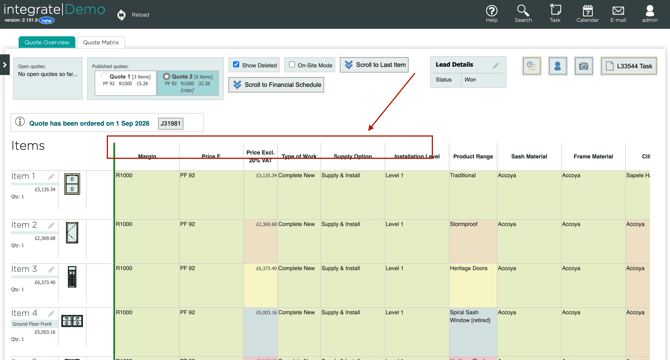Click the integrate Demo logo
The width and height of the screenshot is (670, 360).
pos(54,9)
